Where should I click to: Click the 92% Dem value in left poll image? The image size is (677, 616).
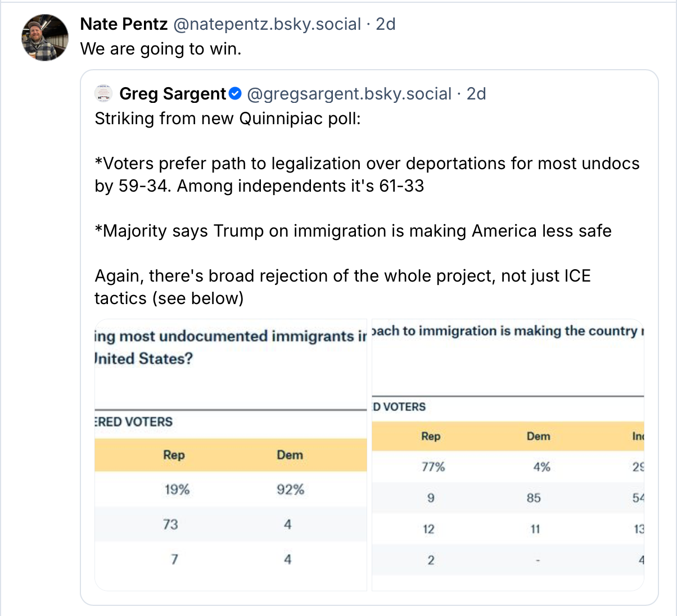[x=290, y=490]
